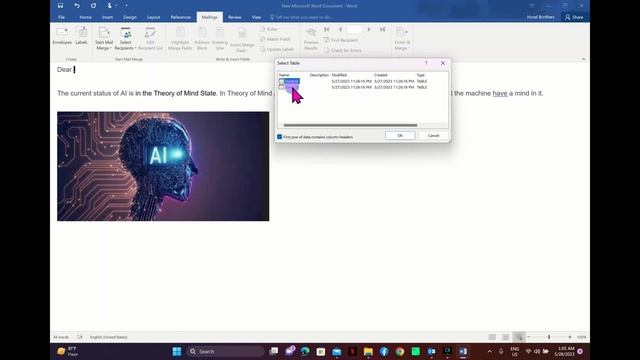Click the horizontal scrollbar in Select Table
Screen dimensions: 640x360
click(350, 125)
